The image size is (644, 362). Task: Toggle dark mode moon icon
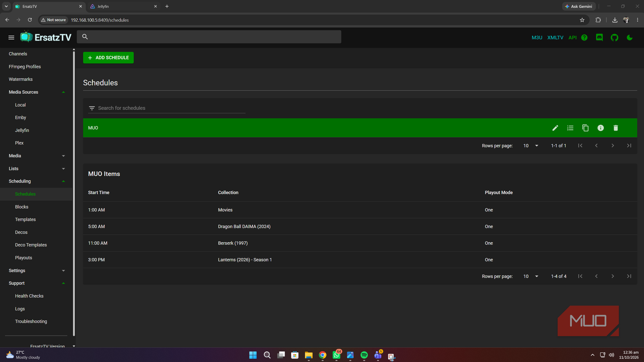[630, 37]
